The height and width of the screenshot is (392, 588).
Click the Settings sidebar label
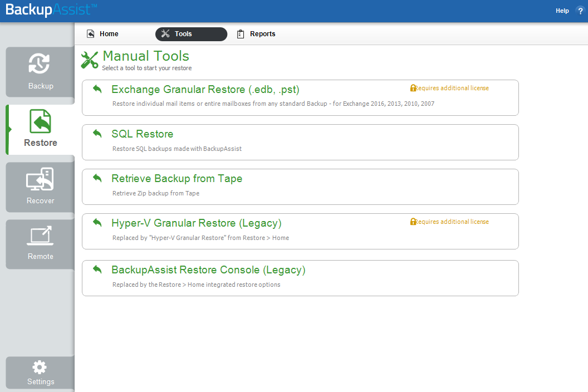(x=41, y=381)
